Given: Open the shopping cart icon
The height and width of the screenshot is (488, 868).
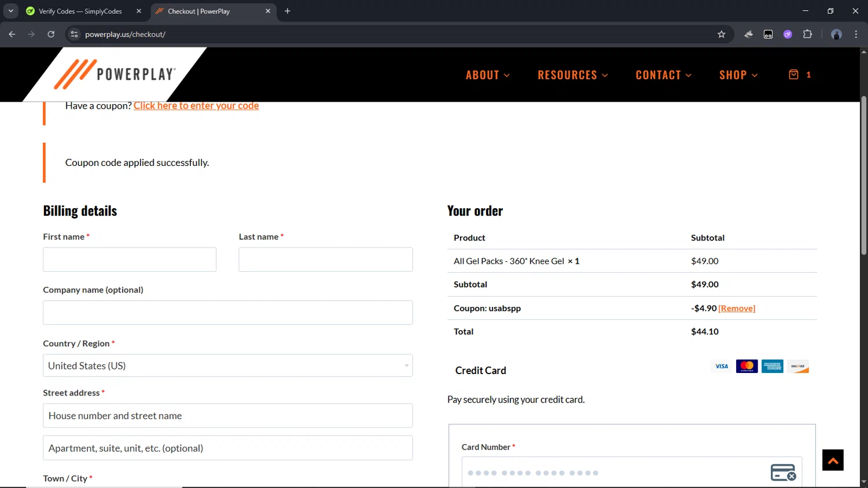Looking at the screenshot, I should (794, 75).
